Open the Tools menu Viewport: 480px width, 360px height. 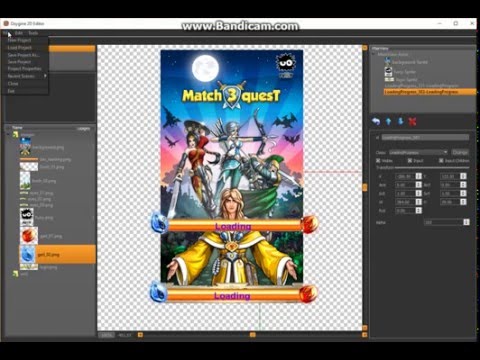(x=33, y=33)
